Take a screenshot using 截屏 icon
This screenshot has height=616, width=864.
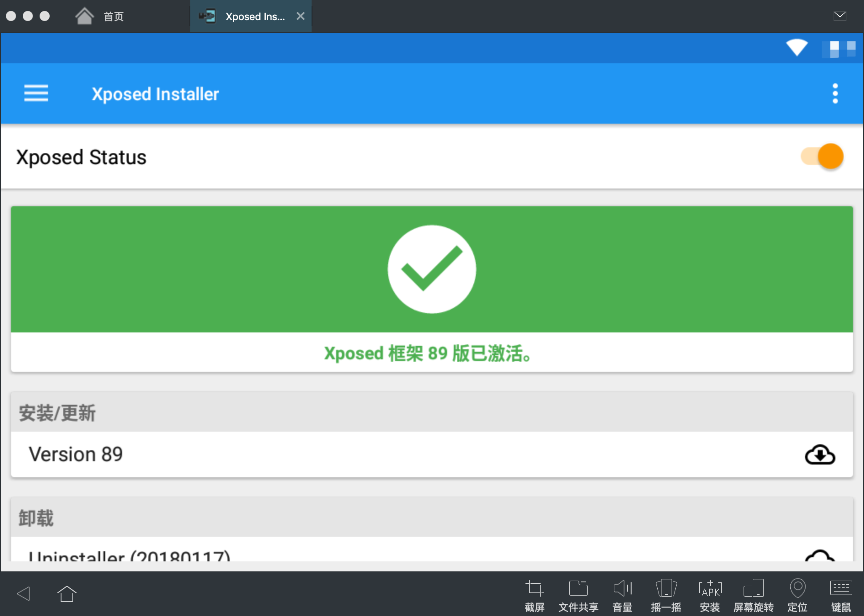coord(534,593)
